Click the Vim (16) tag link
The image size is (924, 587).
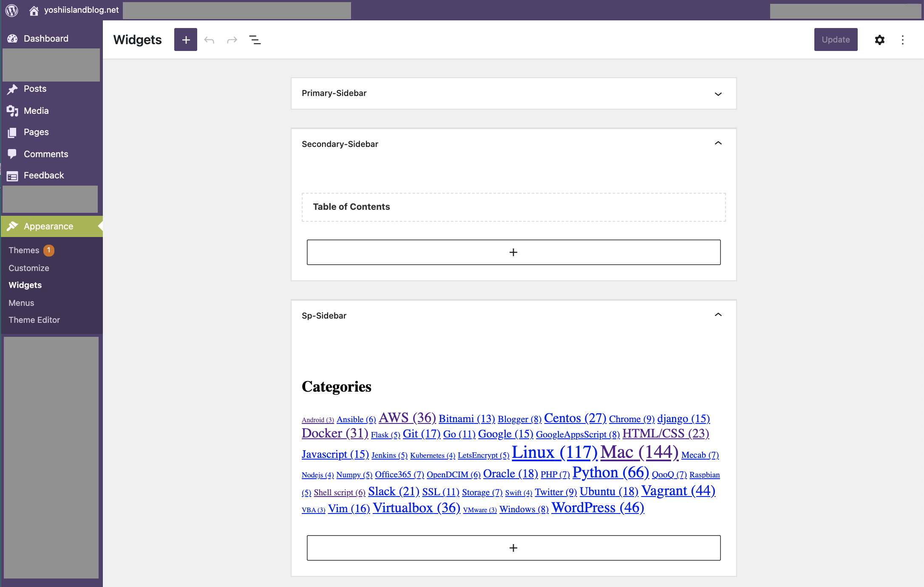click(x=349, y=508)
